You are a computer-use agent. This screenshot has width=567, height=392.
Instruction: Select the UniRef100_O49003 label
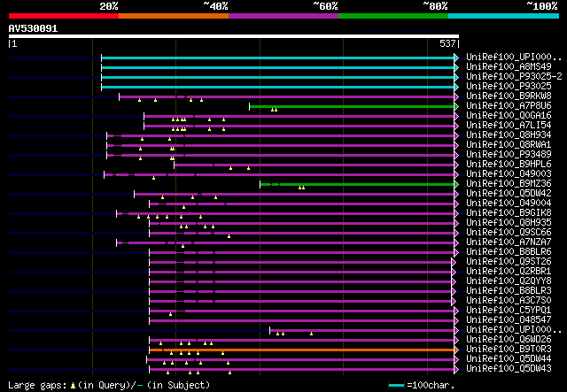pos(509,174)
